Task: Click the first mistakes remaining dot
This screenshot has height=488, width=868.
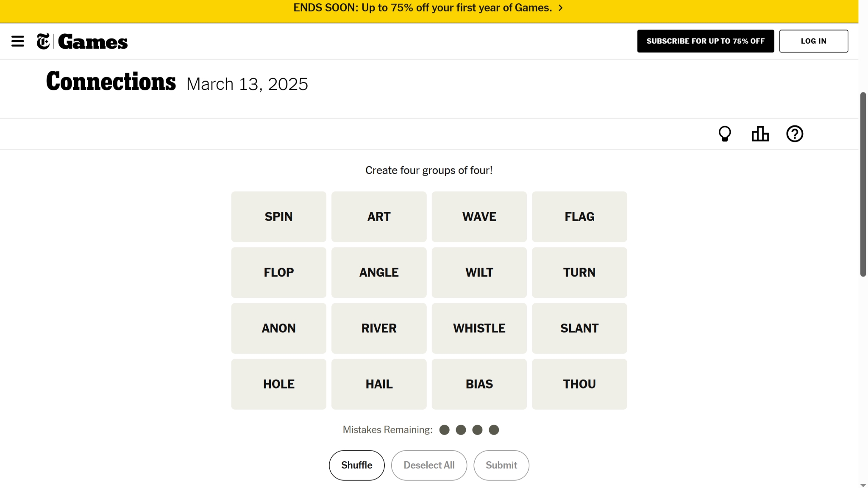Action: (444, 429)
